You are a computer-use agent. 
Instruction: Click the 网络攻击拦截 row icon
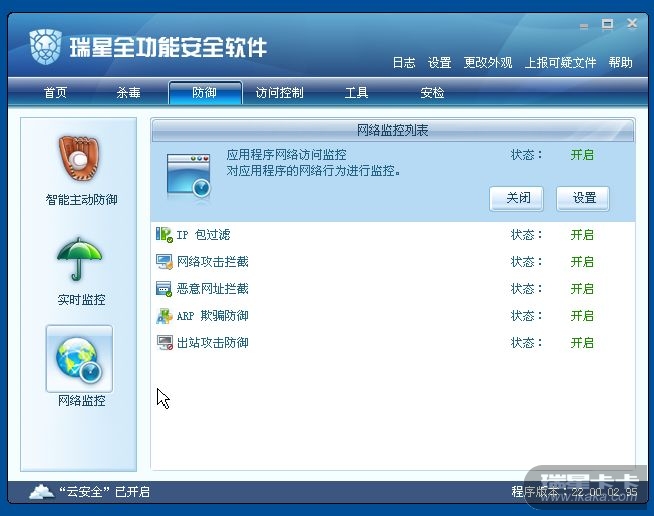[x=164, y=262]
